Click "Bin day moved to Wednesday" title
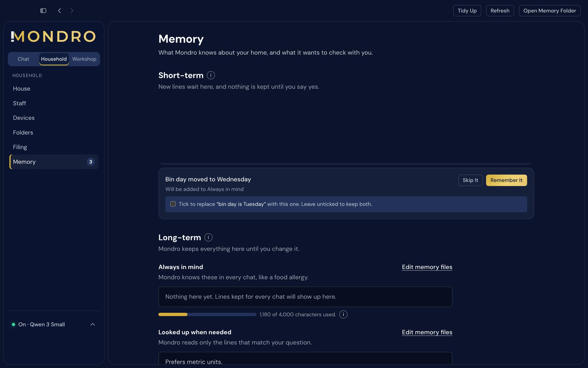This screenshot has height=368, width=588. (208, 179)
